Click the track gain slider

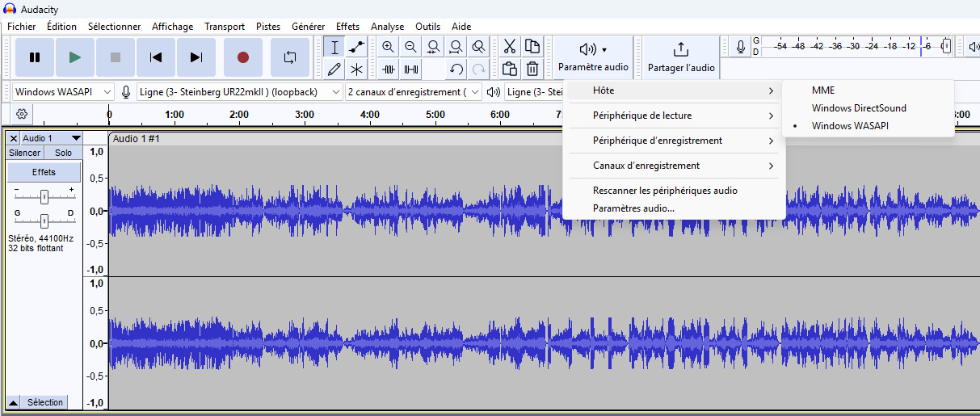tap(44, 196)
